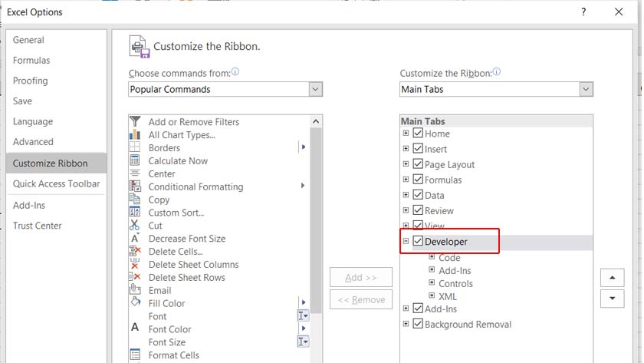Open the Customize the Ribbon Main Tabs dropdown
644x363 pixels.
(586, 89)
